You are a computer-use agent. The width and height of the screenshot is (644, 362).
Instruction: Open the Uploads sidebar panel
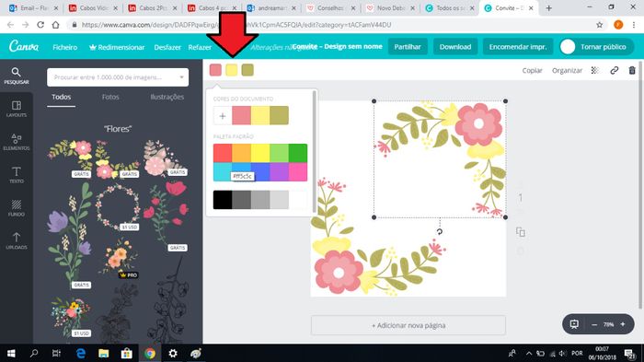tap(16, 240)
